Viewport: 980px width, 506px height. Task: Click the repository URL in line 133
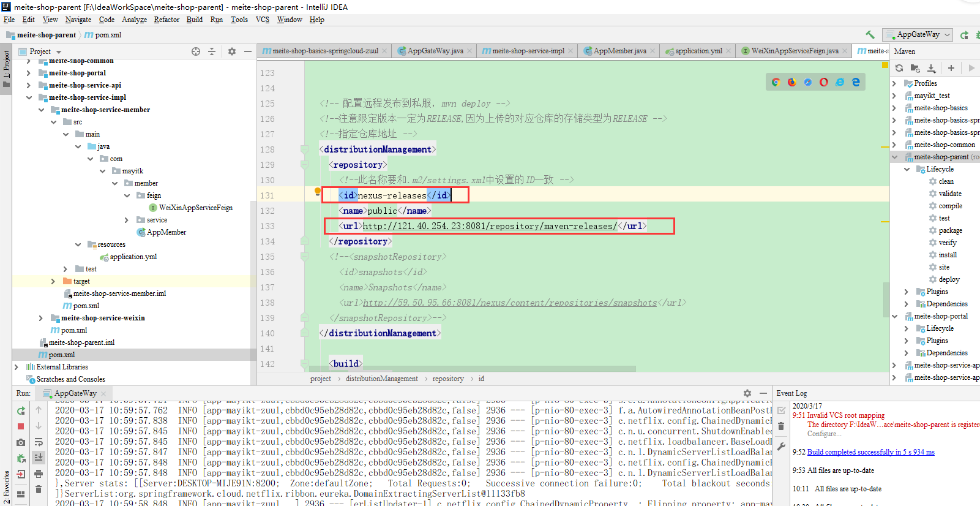tap(490, 226)
